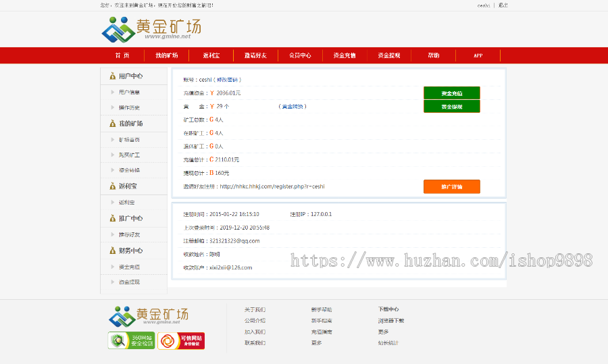Click the 黄金矿场 logo in the header
The width and height of the screenshot is (608, 364).
coord(151,30)
